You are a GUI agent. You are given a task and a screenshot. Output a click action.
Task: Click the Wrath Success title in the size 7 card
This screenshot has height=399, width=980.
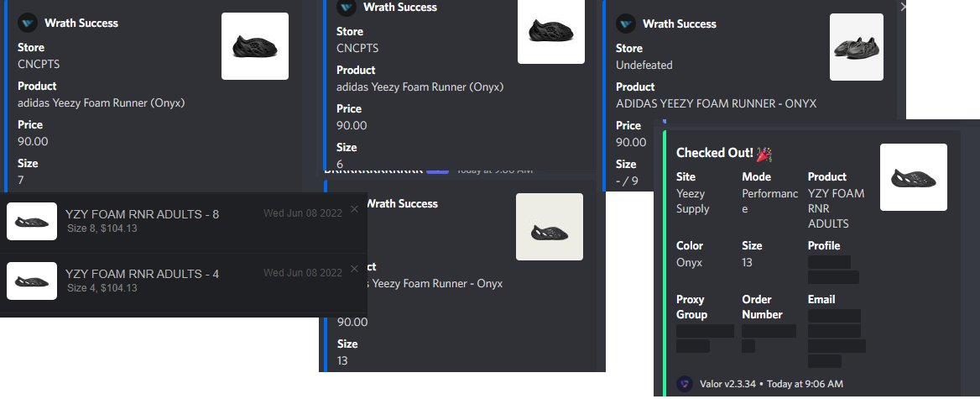tap(81, 24)
